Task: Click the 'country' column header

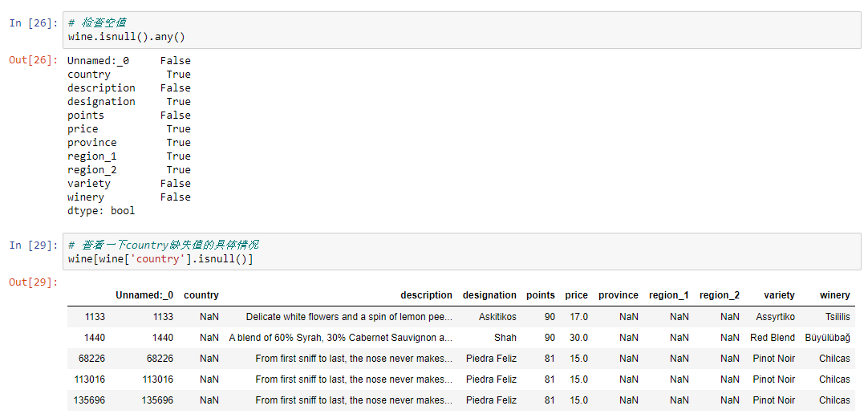Action: click(201, 295)
